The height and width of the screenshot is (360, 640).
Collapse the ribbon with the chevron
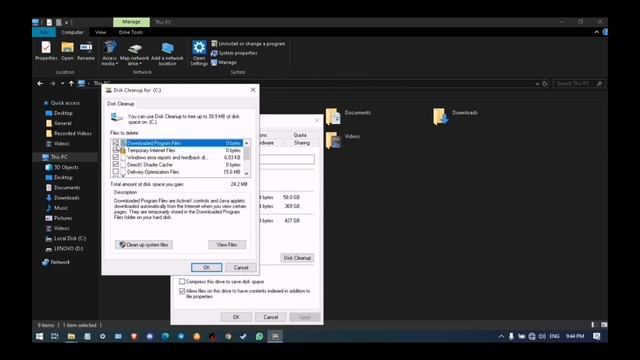pyautogui.click(x=596, y=32)
